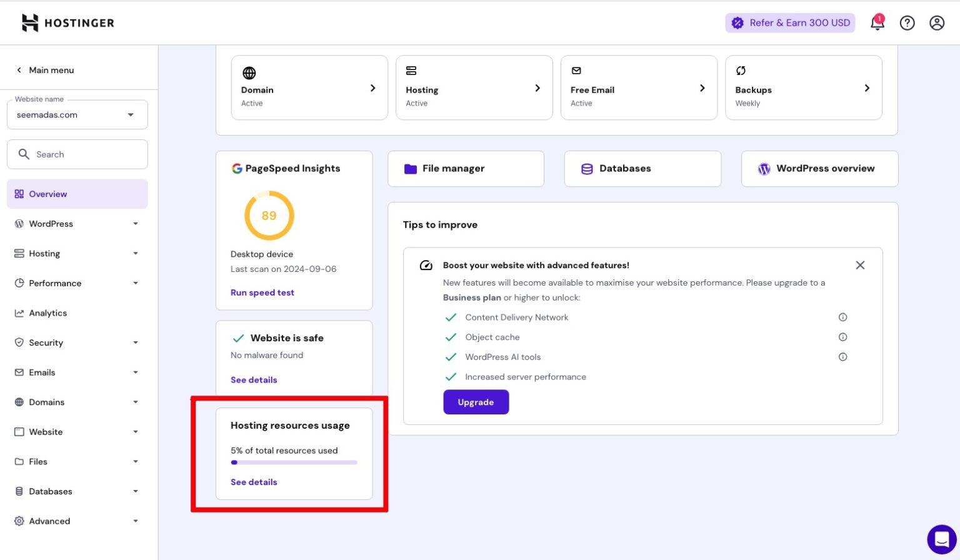This screenshot has height=560, width=960.
Task: Click info icon next to Object cache
Action: click(x=842, y=337)
